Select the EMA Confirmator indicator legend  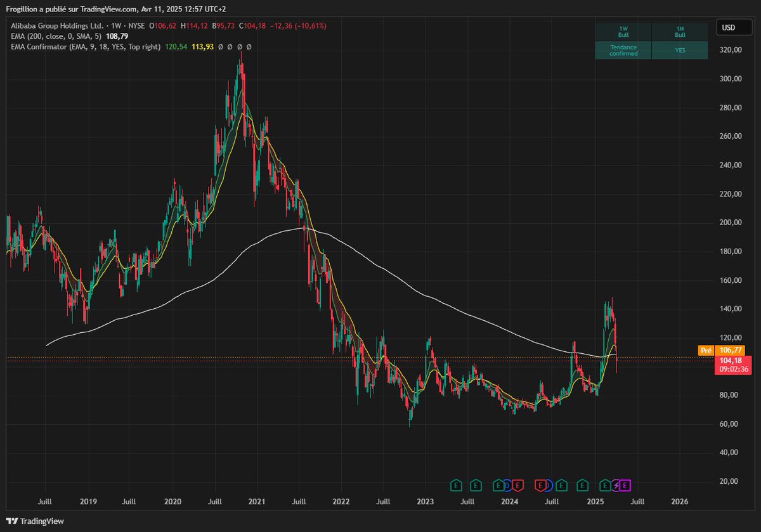coord(86,47)
